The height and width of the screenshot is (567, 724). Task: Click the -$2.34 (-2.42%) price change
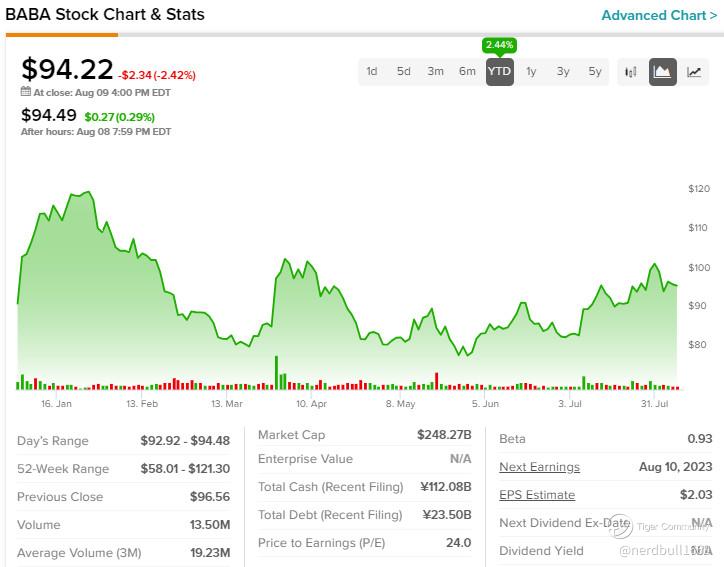tap(157, 75)
